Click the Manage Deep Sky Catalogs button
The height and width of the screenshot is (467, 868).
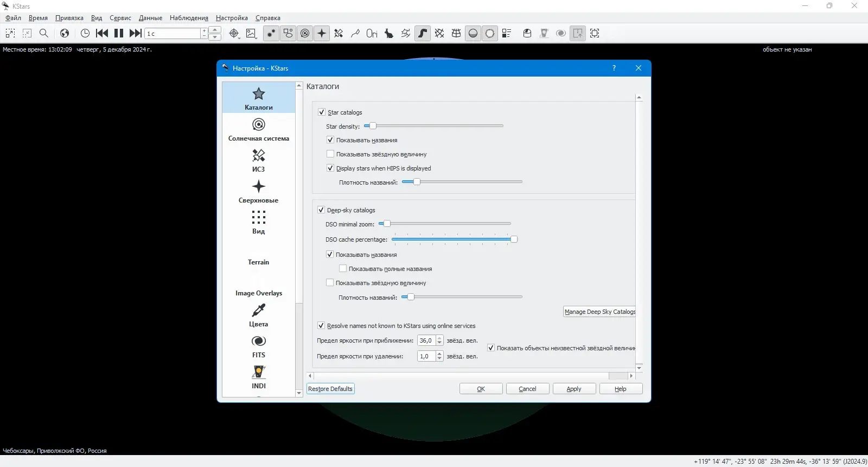[x=599, y=312]
